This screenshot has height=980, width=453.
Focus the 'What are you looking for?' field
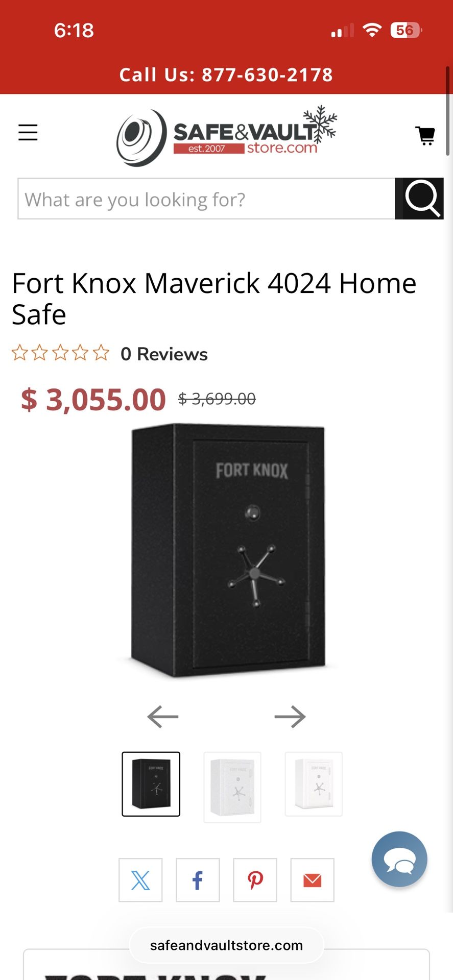point(206,199)
